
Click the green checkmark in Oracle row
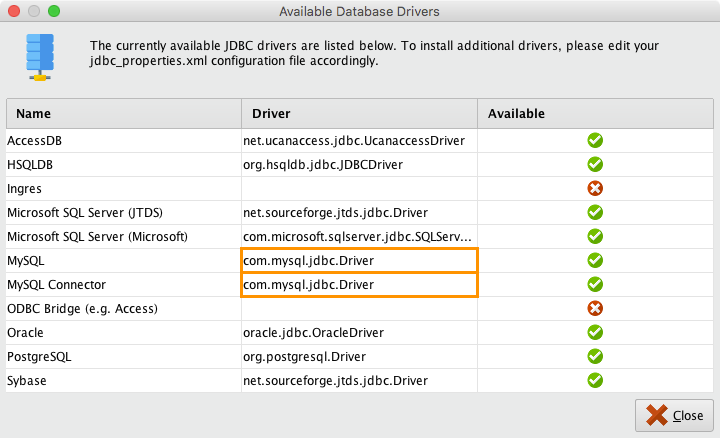point(595,332)
